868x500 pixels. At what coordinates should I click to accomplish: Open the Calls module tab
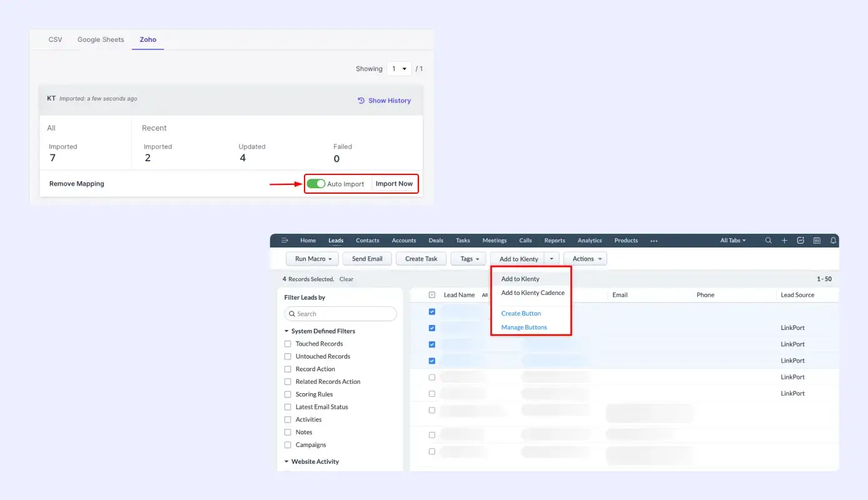click(x=525, y=241)
